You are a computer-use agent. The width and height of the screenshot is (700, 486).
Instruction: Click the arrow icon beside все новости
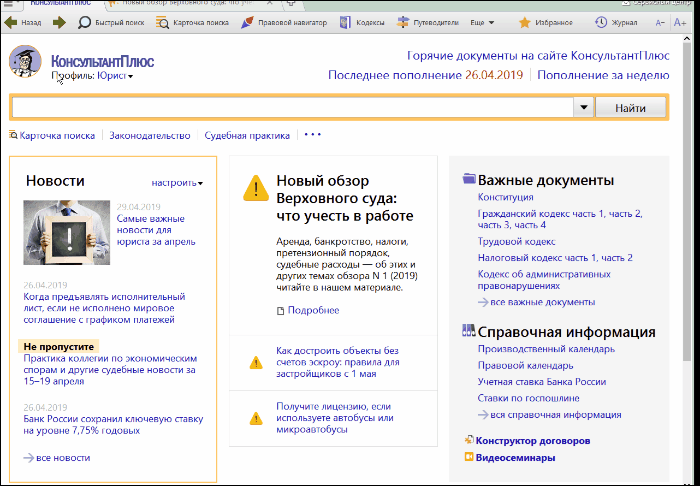(29, 458)
